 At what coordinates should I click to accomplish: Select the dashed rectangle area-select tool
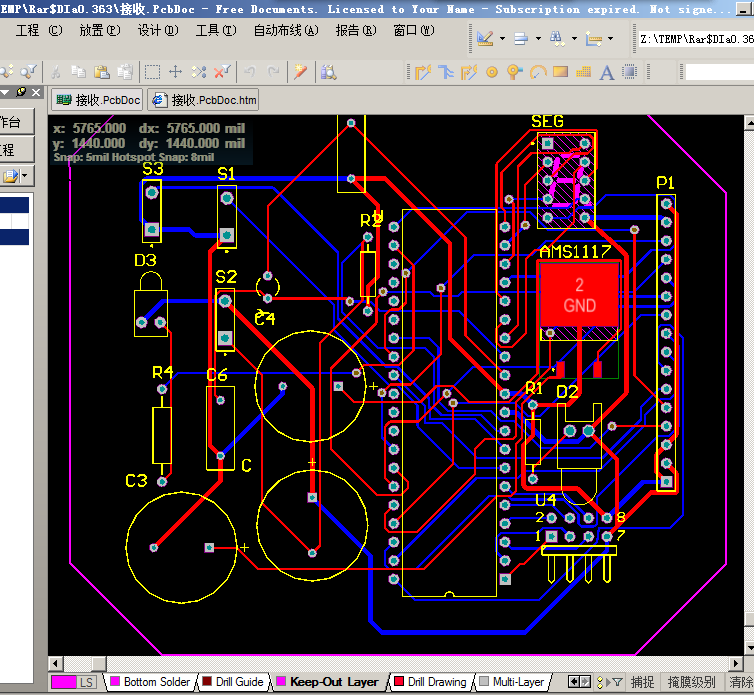152,72
